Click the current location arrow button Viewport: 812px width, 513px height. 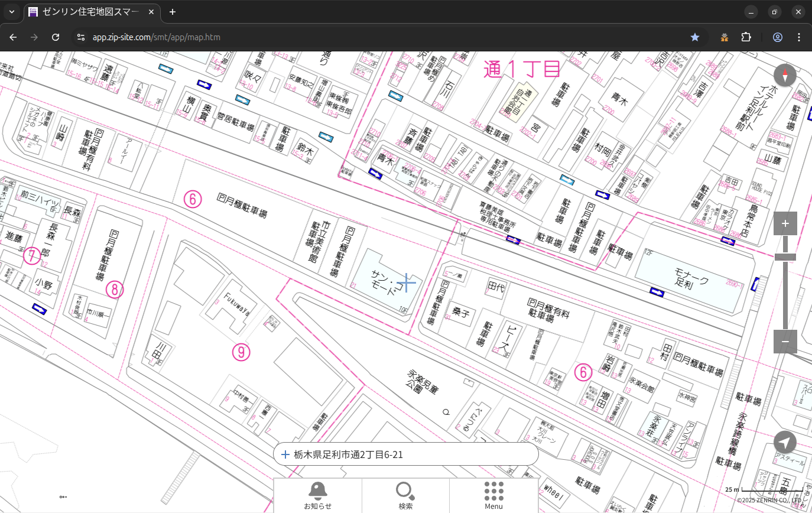[785, 443]
